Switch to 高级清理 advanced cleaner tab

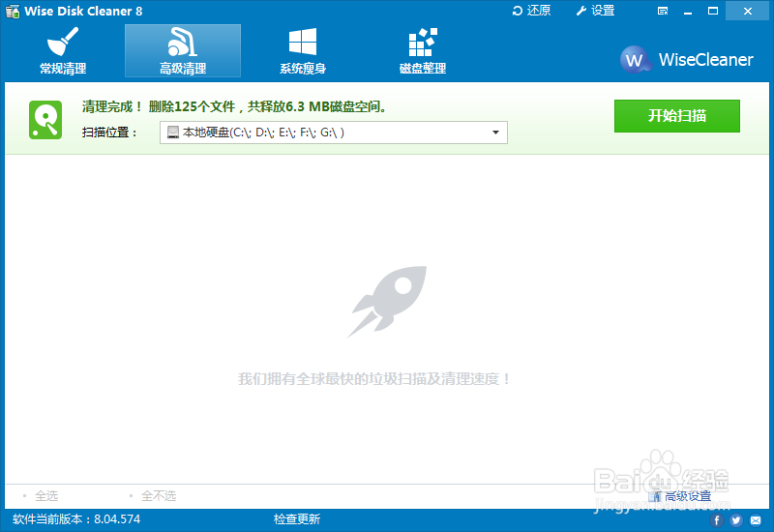coord(183,51)
